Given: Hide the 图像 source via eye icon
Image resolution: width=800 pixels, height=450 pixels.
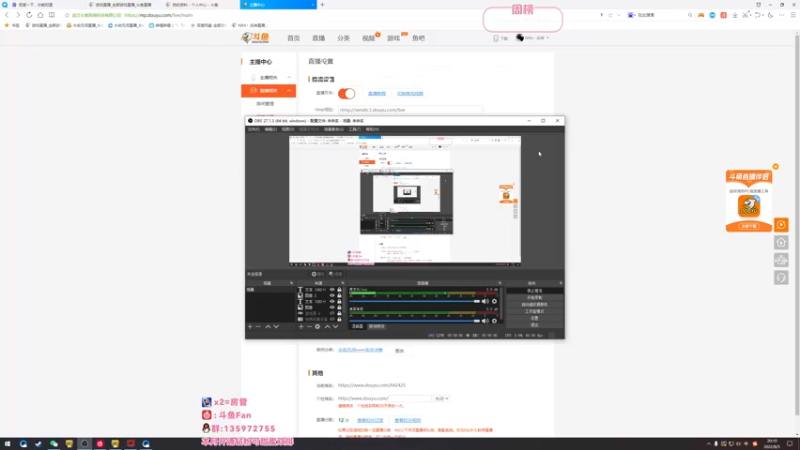Looking at the screenshot, I should point(332,308).
